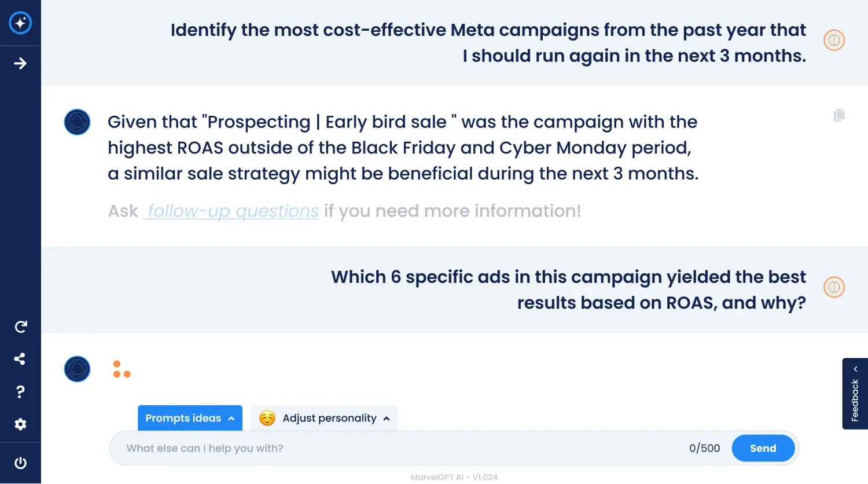This screenshot has width=868, height=484.
Task: Expand the sidebar with the arrow icon
Action: pos(20,63)
